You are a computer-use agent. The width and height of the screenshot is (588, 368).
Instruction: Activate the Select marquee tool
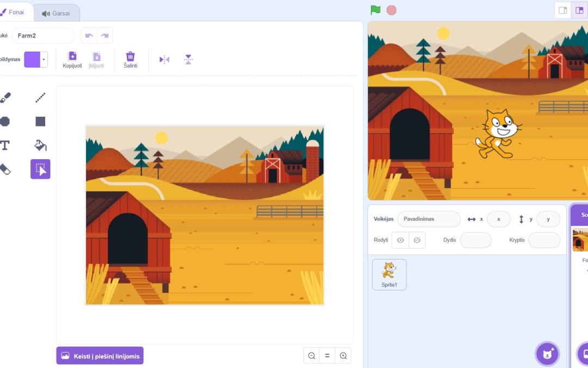[40, 170]
